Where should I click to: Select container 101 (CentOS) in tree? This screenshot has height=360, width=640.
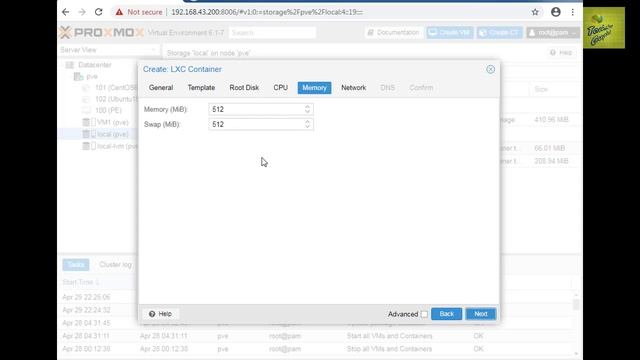tap(116, 88)
